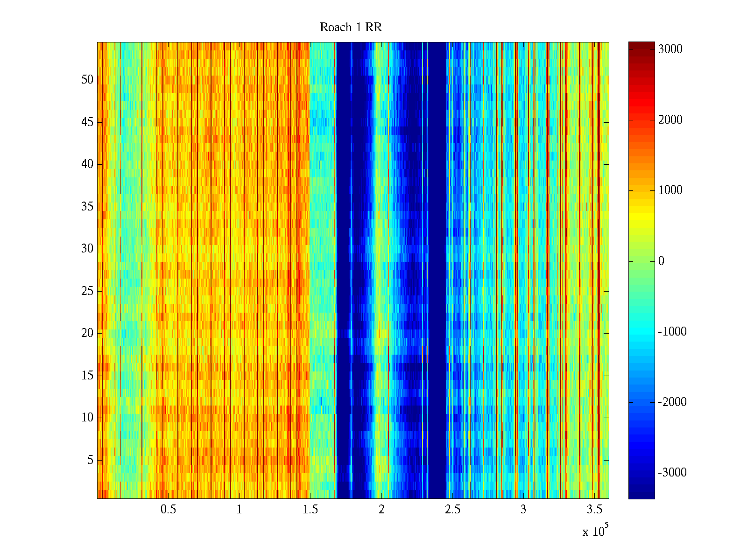
Task: Click the "Roach 1 RR" plot title
Action: (351, 28)
